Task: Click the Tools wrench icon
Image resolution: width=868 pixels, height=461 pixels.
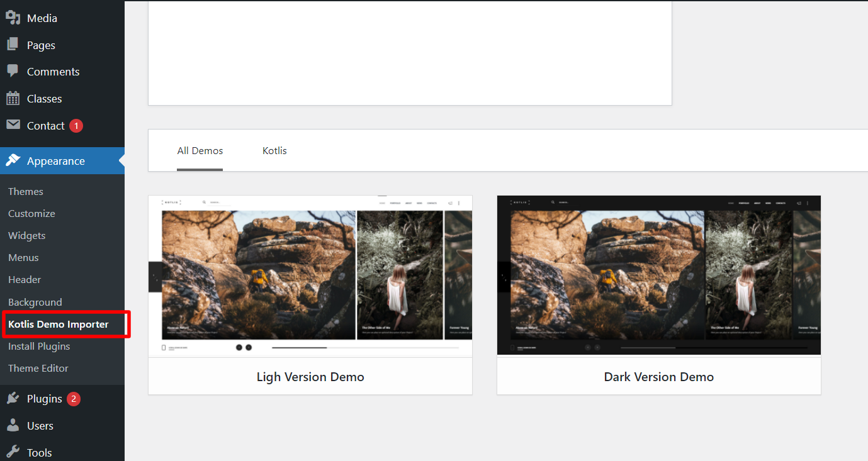Action: [13, 452]
